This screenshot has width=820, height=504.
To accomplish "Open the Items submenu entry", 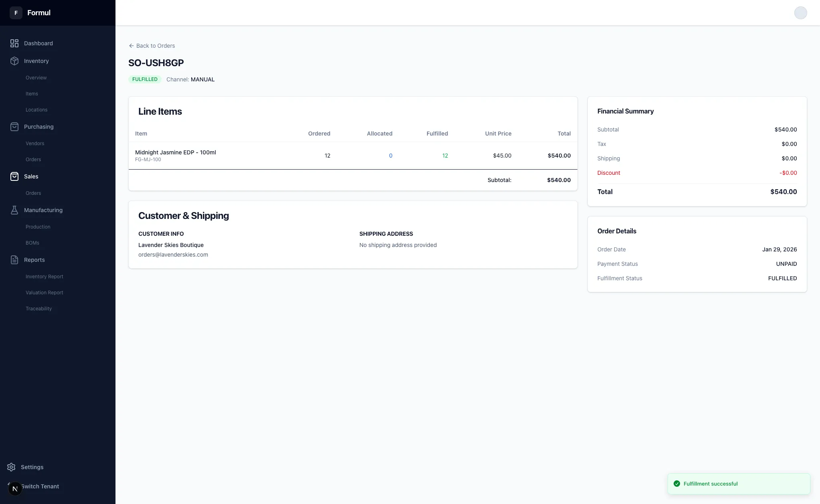I will tap(32, 94).
